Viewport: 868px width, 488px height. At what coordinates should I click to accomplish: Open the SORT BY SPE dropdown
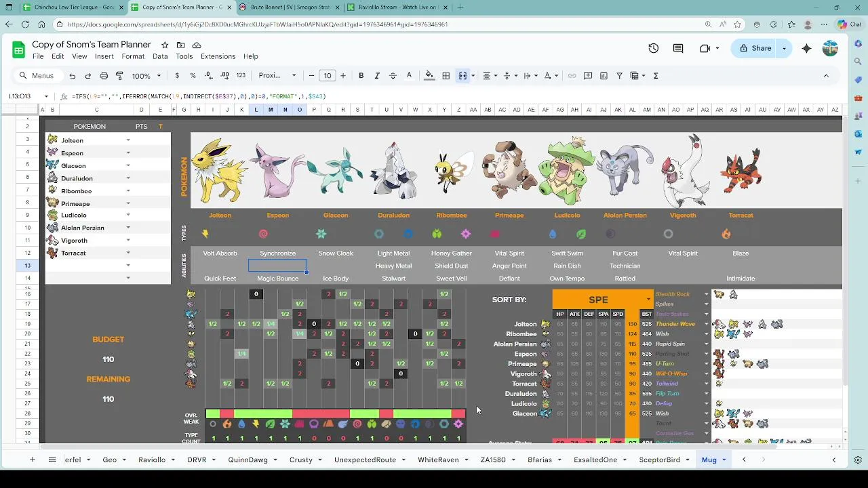pyautogui.click(x=648, y=300)
